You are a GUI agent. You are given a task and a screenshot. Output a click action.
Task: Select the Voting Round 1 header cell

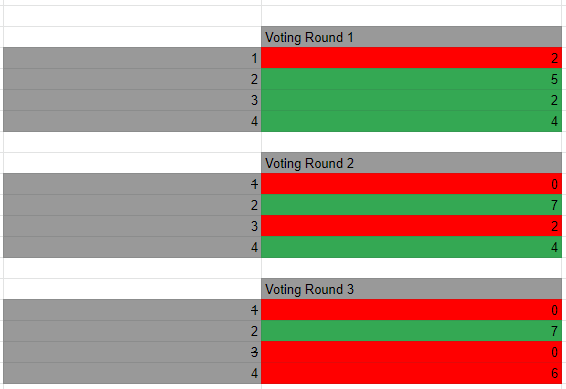(412, 37)
